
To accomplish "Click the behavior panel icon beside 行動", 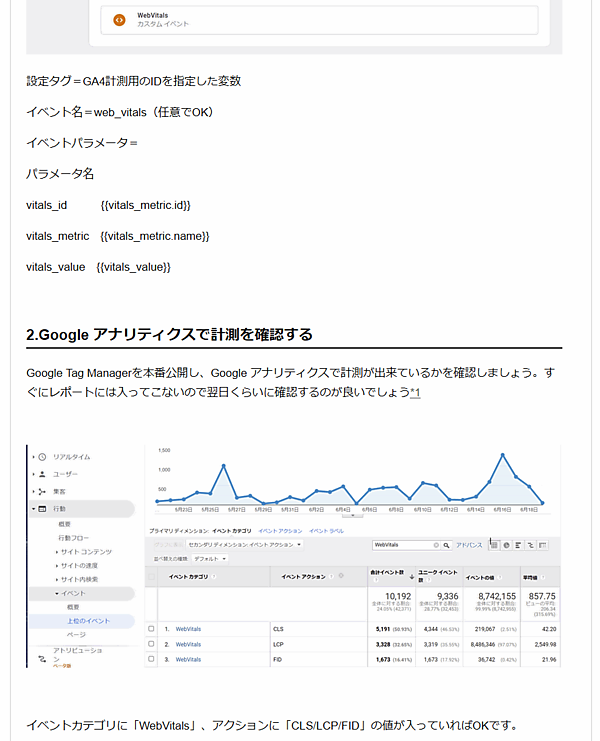I will click(43, 509).
